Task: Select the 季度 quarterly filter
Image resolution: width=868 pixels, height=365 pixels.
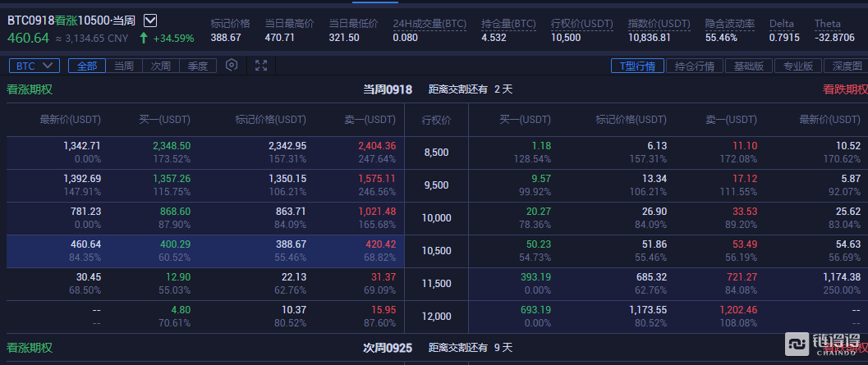Action: [x=197, y=66]
